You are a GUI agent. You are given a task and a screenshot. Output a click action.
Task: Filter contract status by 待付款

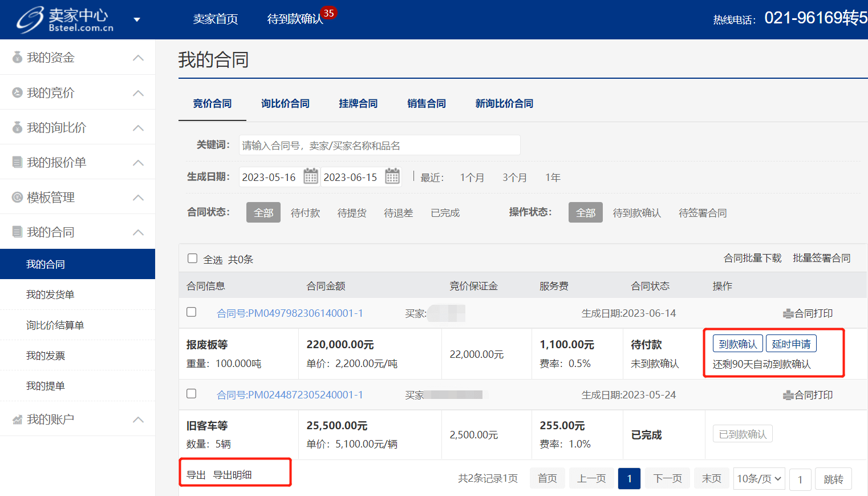(305, 213)
